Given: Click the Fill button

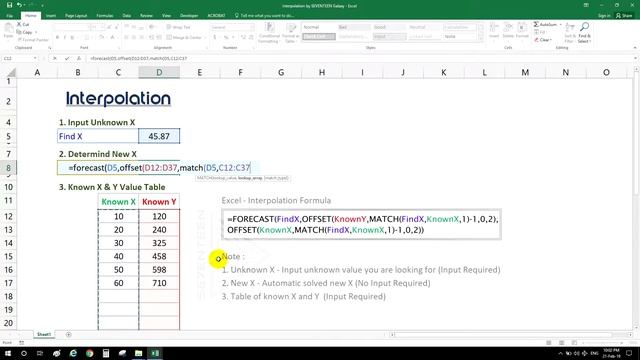Looking at the screenshot, I should [540, 32].
